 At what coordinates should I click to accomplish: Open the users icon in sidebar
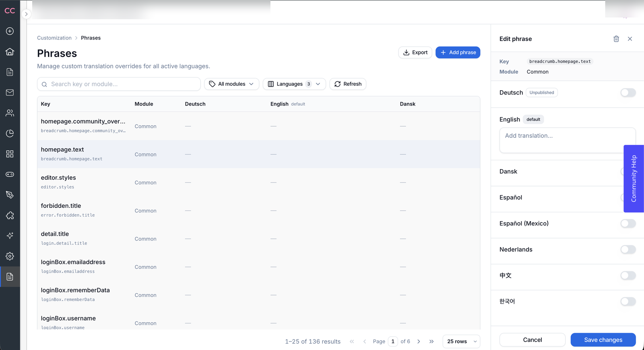click(10, 113)
